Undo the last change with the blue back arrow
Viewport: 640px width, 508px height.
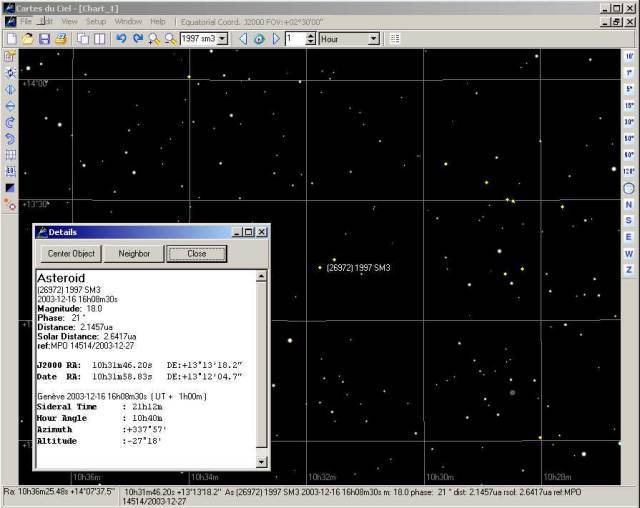point(121,39)
